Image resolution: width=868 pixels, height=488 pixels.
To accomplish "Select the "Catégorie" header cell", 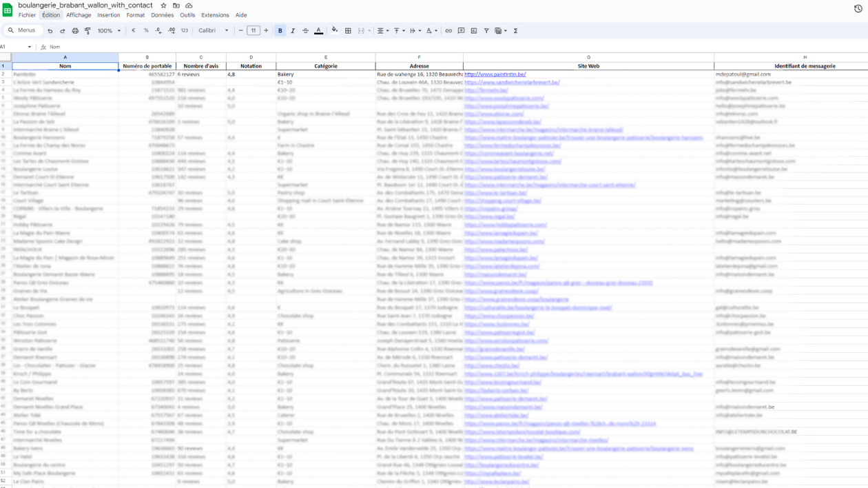I will (326, 66).
